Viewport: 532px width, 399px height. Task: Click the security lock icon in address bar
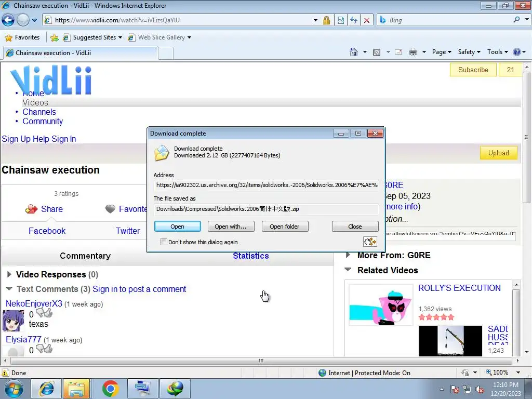(x=326, y=20)
